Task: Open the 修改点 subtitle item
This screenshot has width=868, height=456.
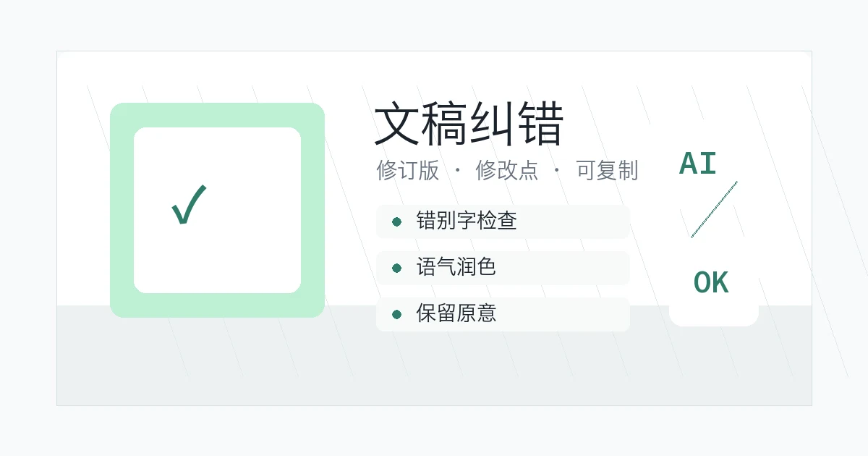Action: pos(507,170)
